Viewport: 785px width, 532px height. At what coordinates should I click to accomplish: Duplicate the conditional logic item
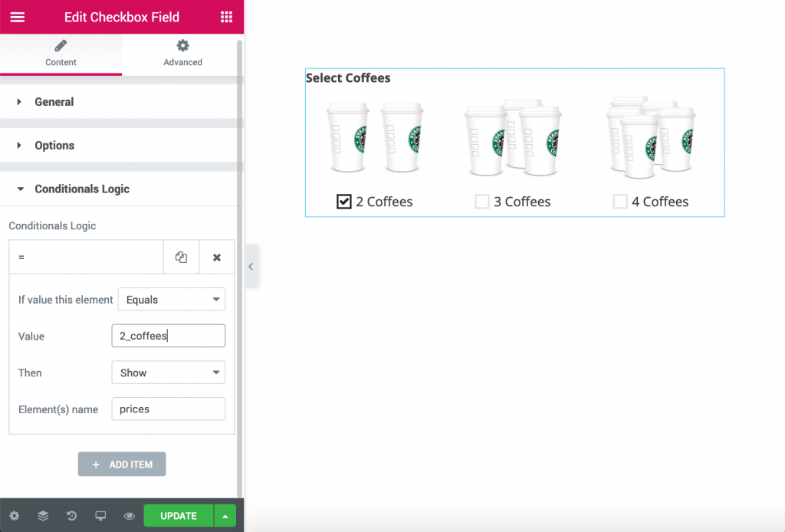click(x=181, y=256)
